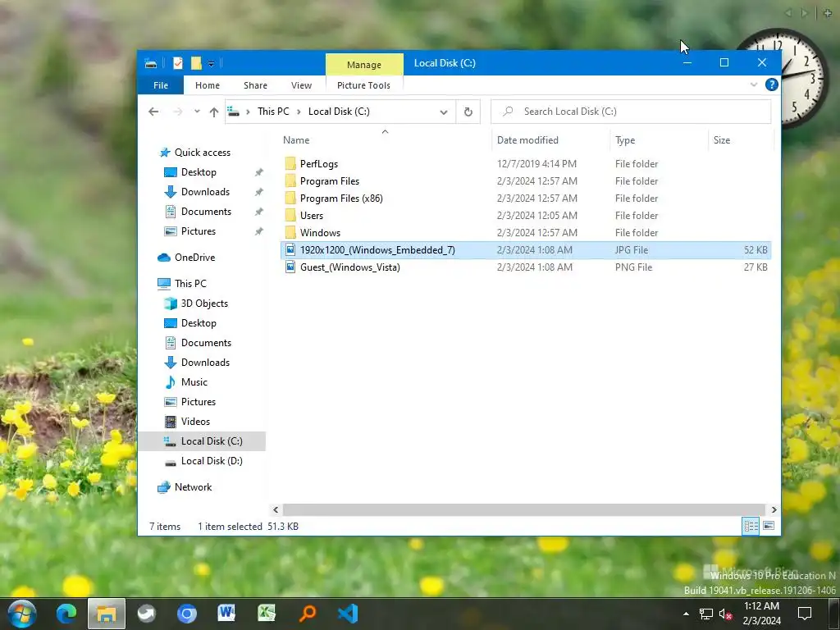840x630 pixels.
Task: Switch to the View ribbon tab
Action: (301, 85)
